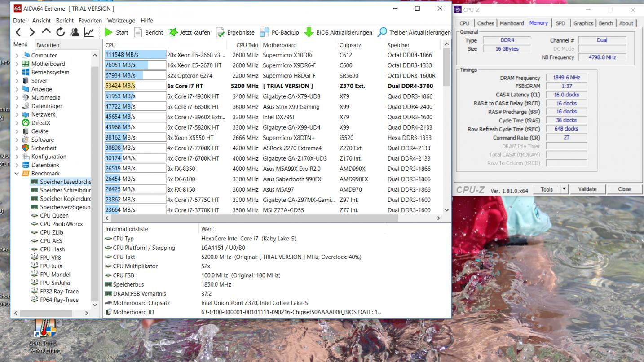Open the Bericht menu in the menu bar
Viewport: 644px width, 362px height.
click(65, 21)
